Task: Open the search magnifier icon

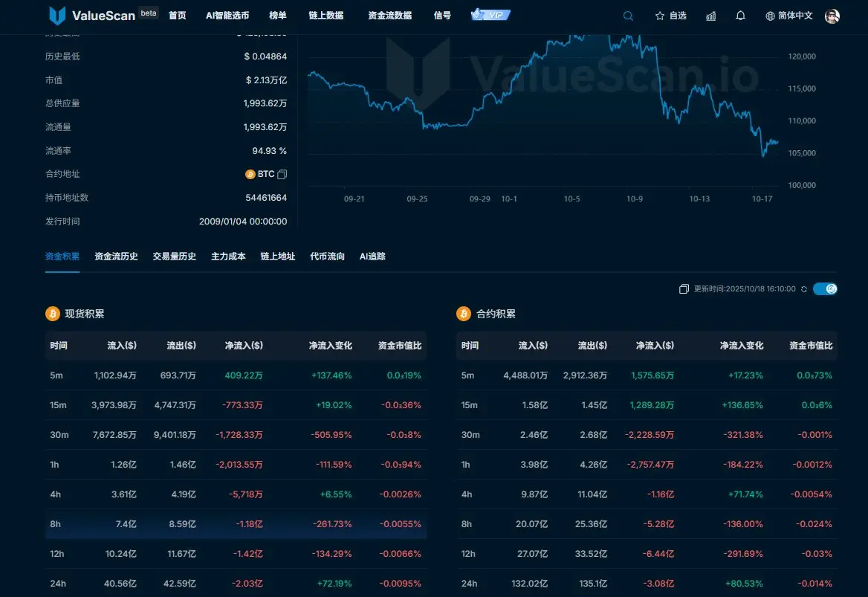Action: (628, 16)
